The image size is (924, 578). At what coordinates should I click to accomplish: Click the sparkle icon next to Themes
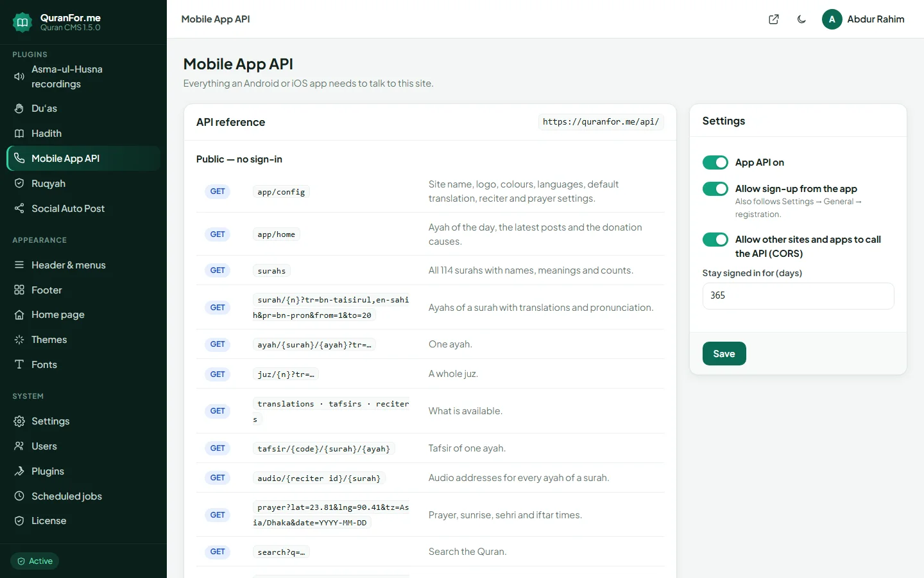click(19, 340)
